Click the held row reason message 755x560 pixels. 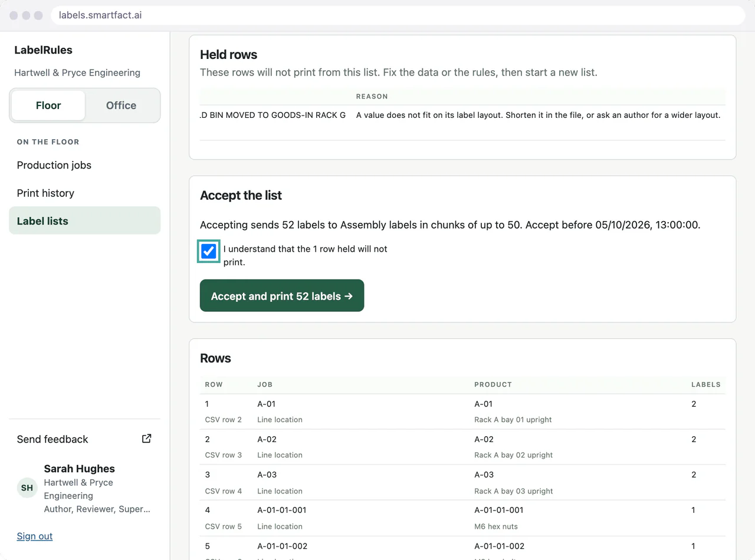pyautogui.click(x=539, y=115)
